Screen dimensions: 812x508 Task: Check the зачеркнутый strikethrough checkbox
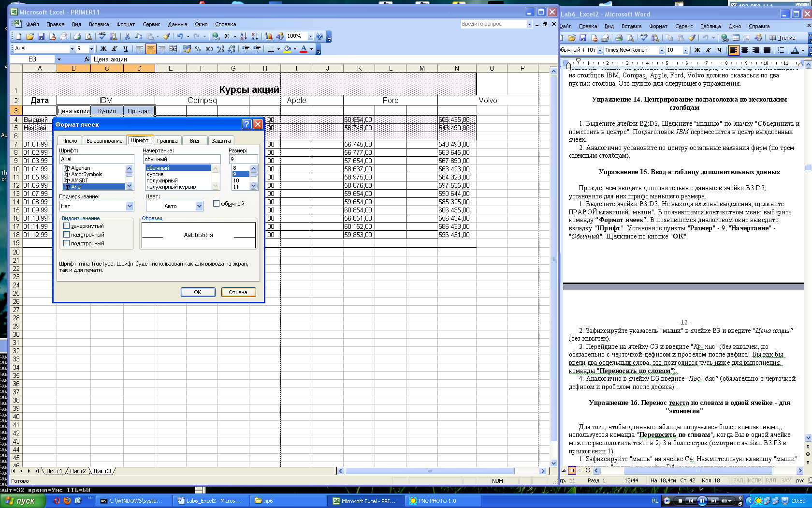67,226
